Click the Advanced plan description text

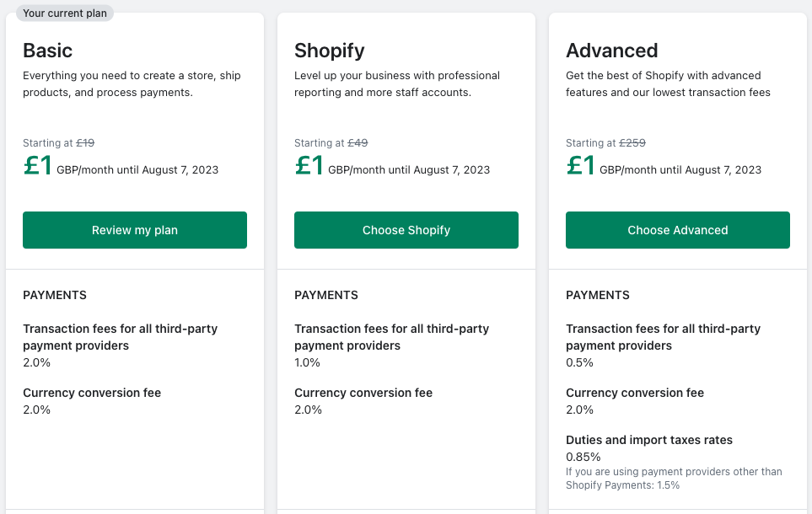tap(668, 83)
